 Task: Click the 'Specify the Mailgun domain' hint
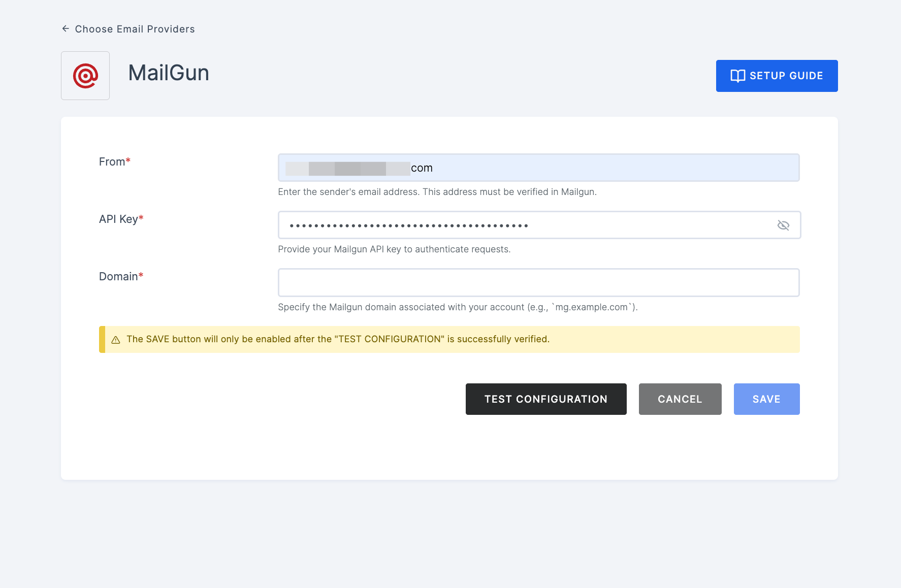pos(458,307)
